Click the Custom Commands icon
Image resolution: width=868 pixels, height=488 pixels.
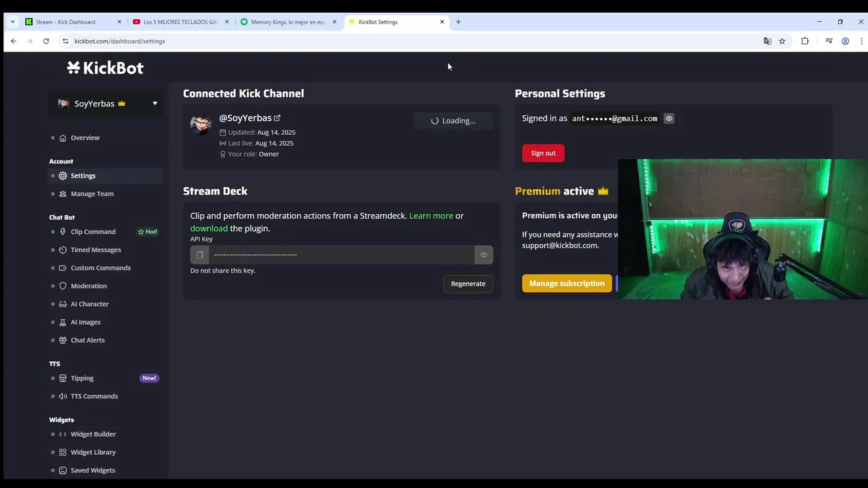click(62, 268)
